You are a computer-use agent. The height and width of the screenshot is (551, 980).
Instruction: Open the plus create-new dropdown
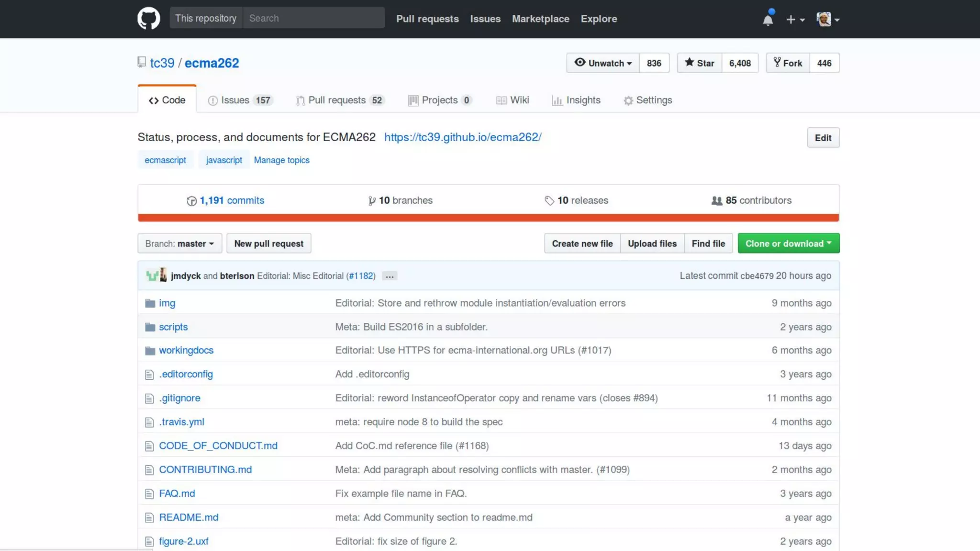tap(795, 19)
